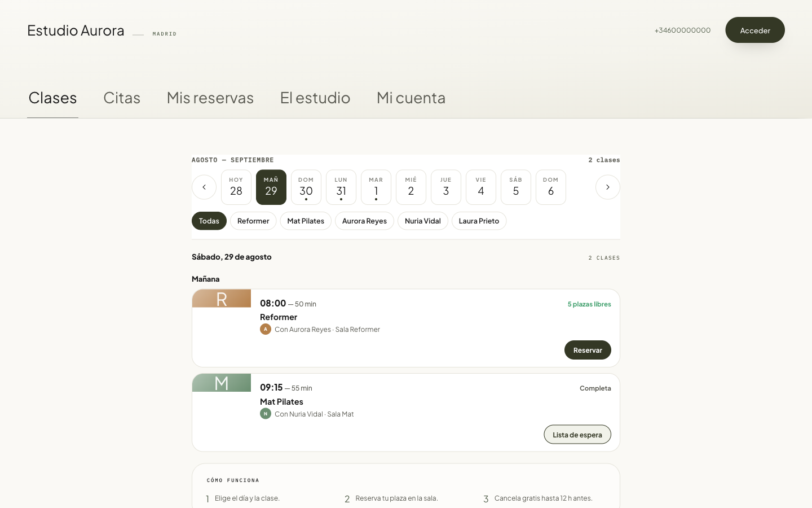Filter classes by Reformer chip
The width and height of the screenshot is (812, 508).
click(253, 221)
